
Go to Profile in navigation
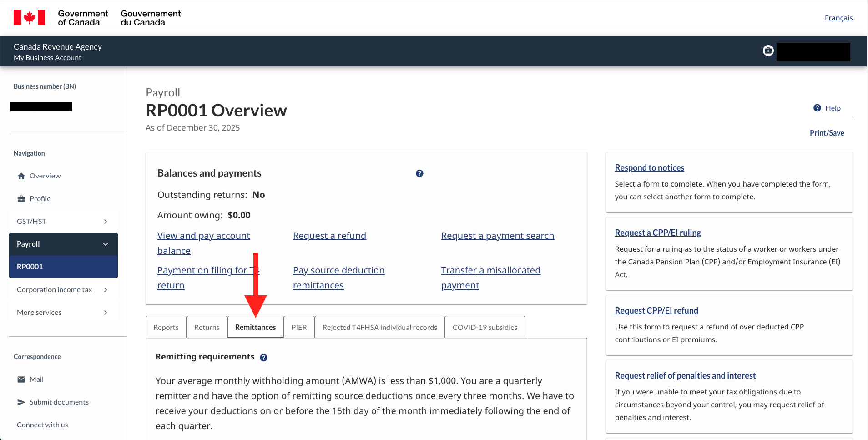click(x=40, y=199)
